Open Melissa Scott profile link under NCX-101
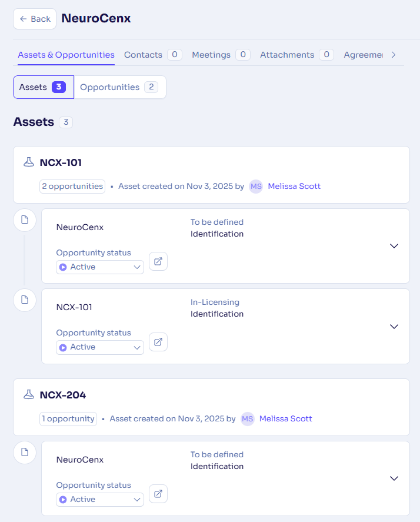The image size is (420, 522). tap(294, 186)
